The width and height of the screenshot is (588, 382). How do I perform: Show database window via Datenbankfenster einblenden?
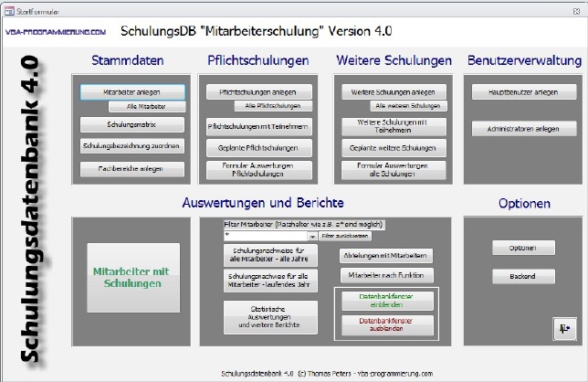pyautogui.click(x=387, y=301)
